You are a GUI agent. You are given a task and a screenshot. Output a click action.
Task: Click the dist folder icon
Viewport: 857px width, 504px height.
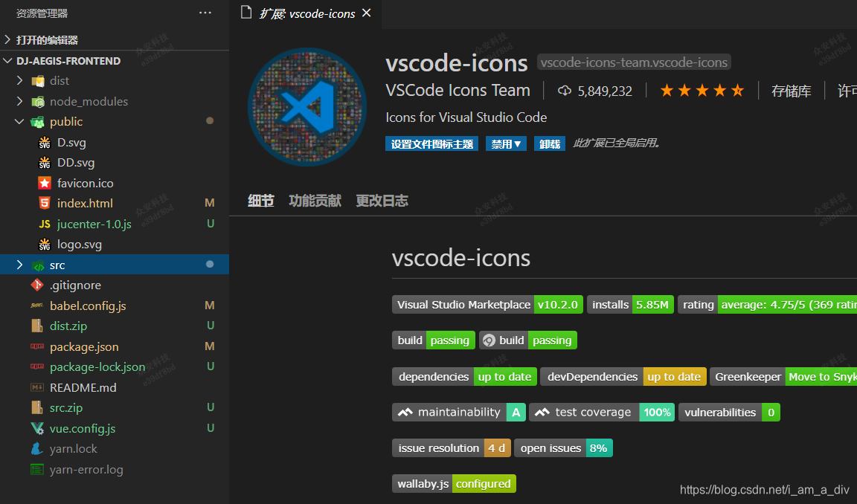pyautogui.click(x=38, y=81)
